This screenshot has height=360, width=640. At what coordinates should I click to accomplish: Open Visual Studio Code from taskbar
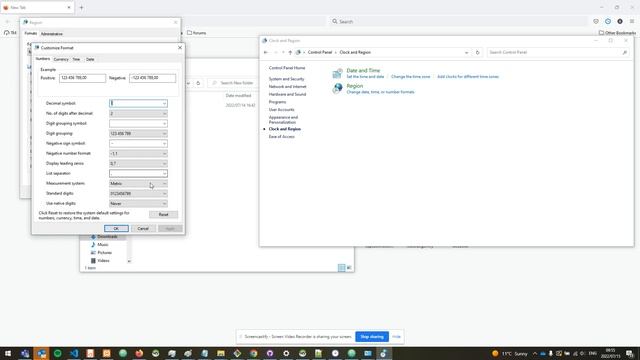[74, 353]
